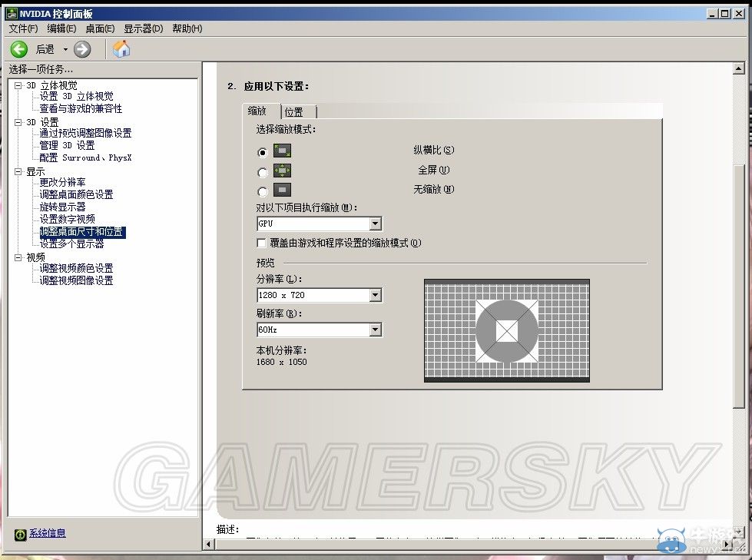Screen dimensions: 752x560
Task: Close the NVIDIA control panel window
Action: point(739,14)
